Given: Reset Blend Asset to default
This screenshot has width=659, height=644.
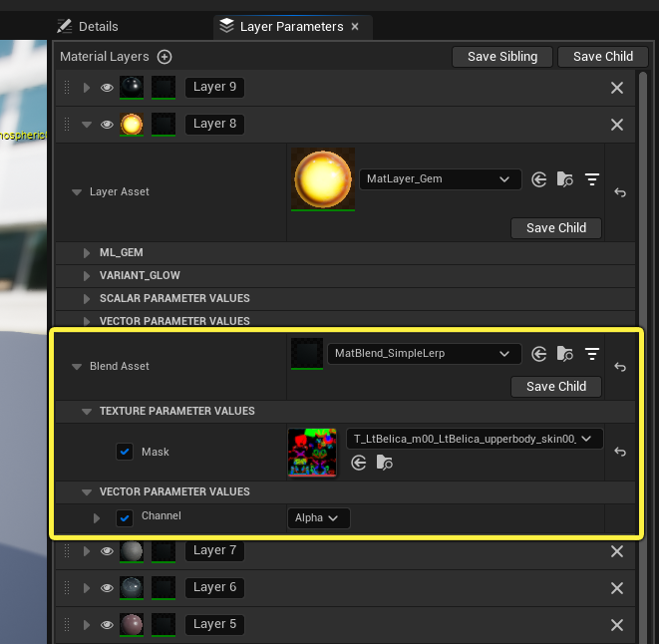Looking at the screenshot, I should (x=620, y=367).
